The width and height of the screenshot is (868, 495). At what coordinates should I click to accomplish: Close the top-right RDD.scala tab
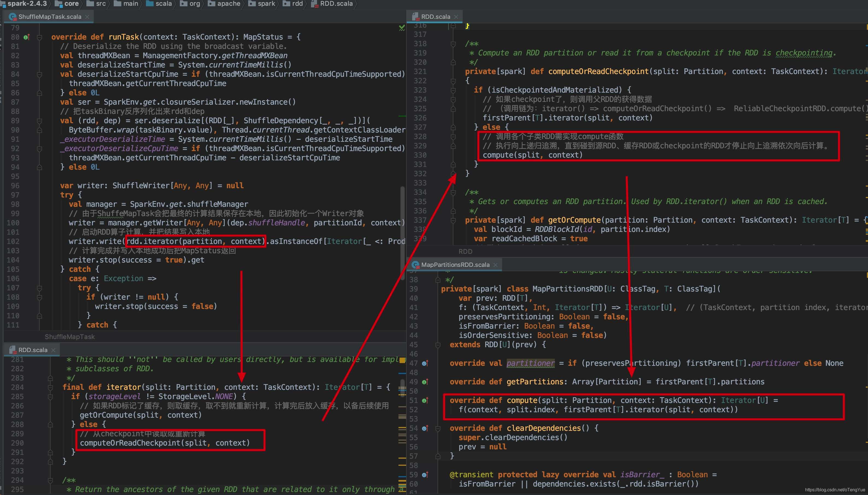[x=456, y=17]
